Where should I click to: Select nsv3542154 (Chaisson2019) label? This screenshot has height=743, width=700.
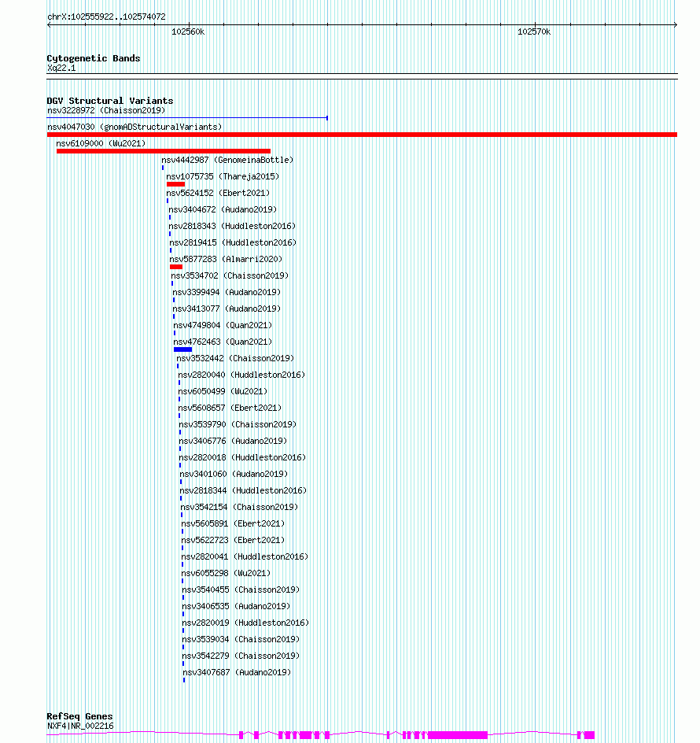pyautogui.click(x=239, y=507)
